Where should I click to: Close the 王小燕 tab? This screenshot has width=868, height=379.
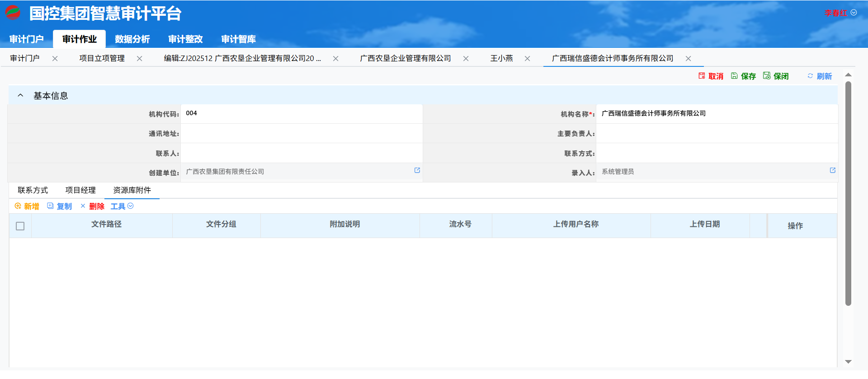point(527,59)
